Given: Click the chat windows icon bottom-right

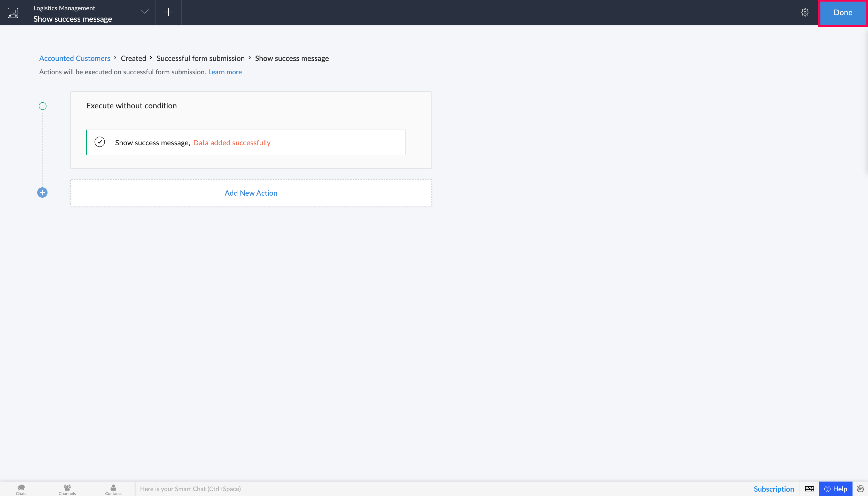Looking at the screenshot, I should (860, 489).
